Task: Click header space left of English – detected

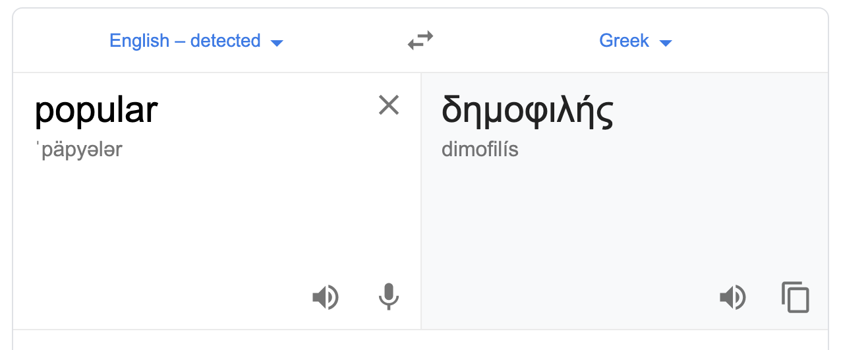Action: (x=59, y=41)
